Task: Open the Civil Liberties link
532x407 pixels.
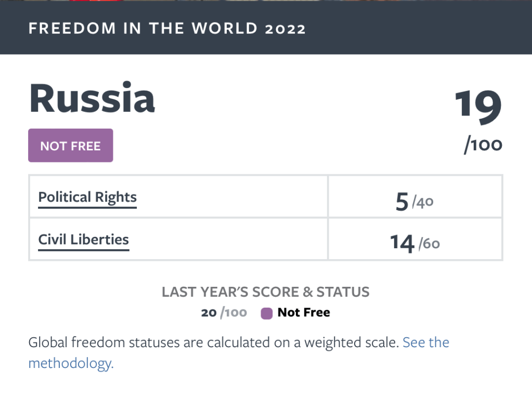Action: 84,239
